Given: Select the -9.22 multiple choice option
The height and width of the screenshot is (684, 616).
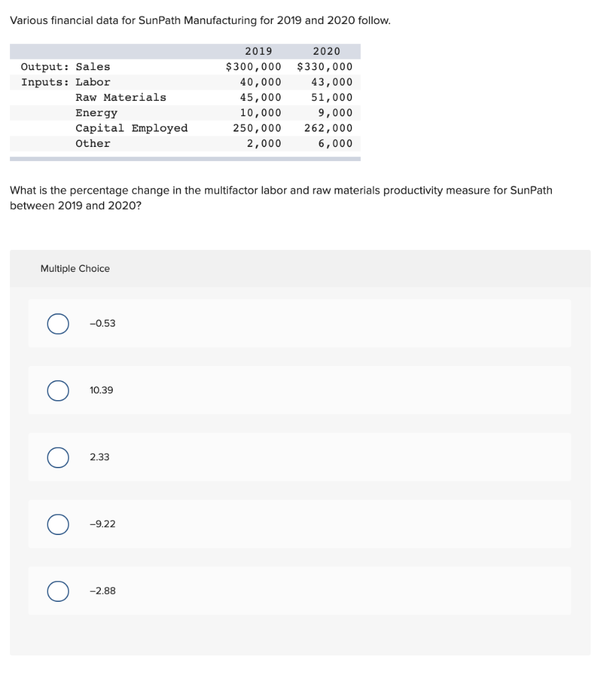Looking at the screenshot, I should (57, 524).
